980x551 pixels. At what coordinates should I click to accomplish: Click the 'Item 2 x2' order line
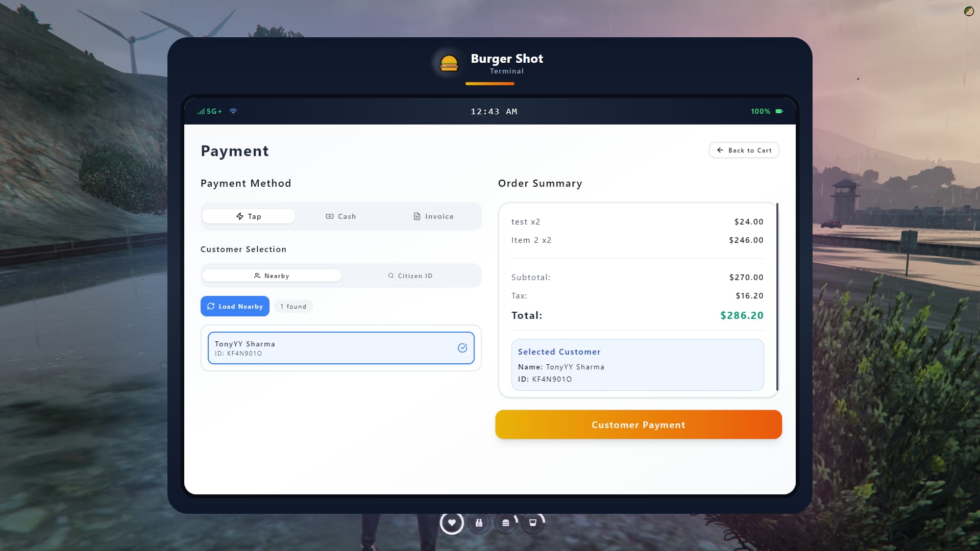[638, 240]
